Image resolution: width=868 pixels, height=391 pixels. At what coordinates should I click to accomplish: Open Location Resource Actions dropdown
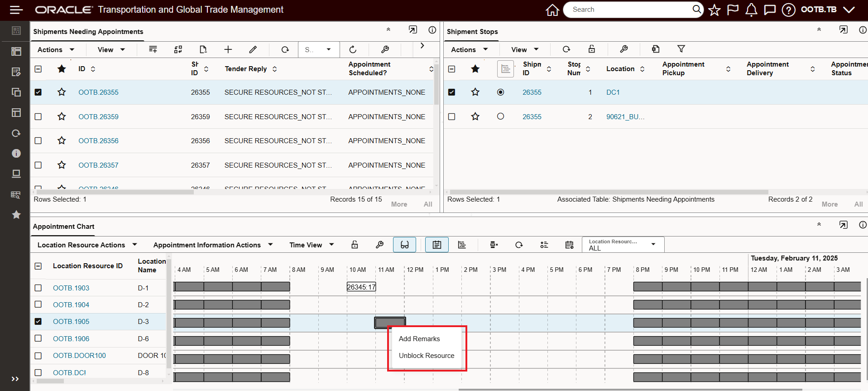[87, 245]
